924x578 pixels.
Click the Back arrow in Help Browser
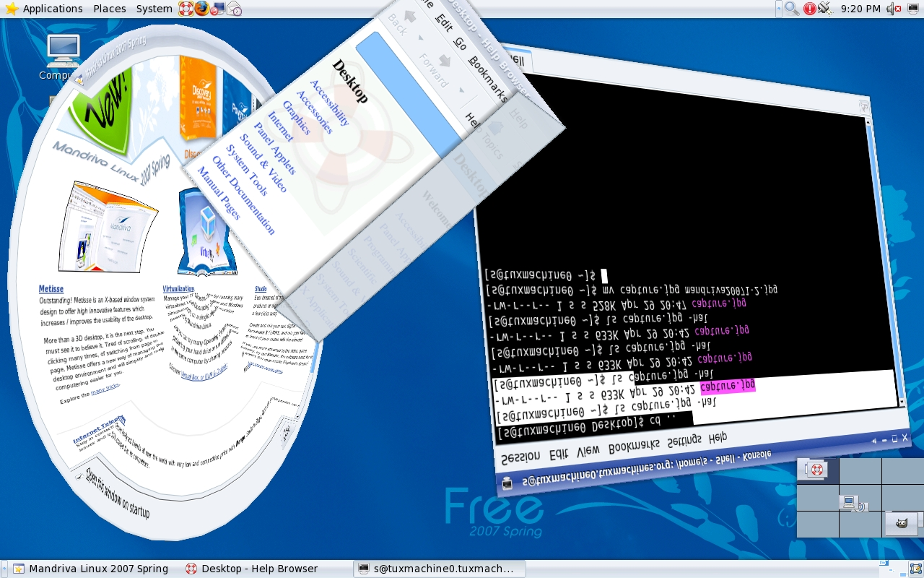(x=411, y=16)
